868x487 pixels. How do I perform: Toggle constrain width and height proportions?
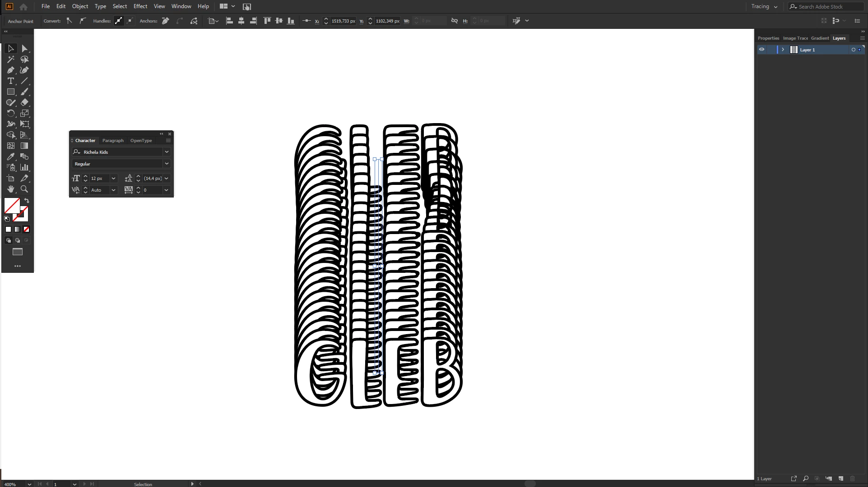[454, 21]
